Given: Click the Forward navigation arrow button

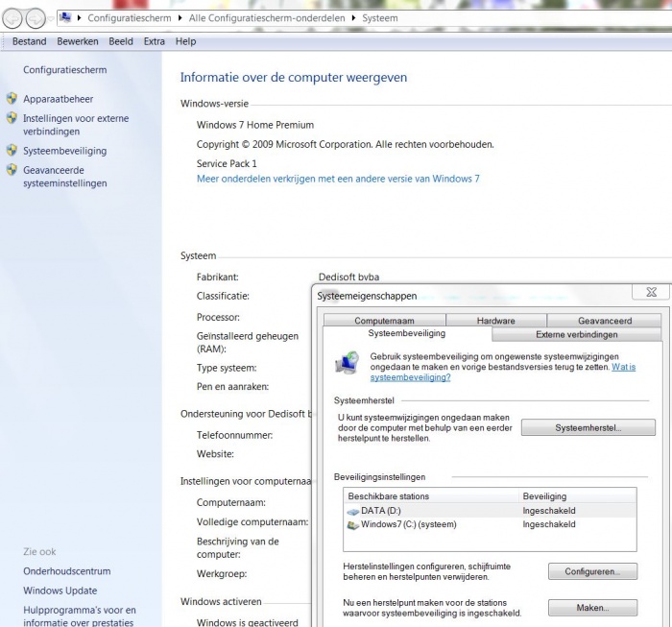Looking at the screenshot, I should point(36,19).
